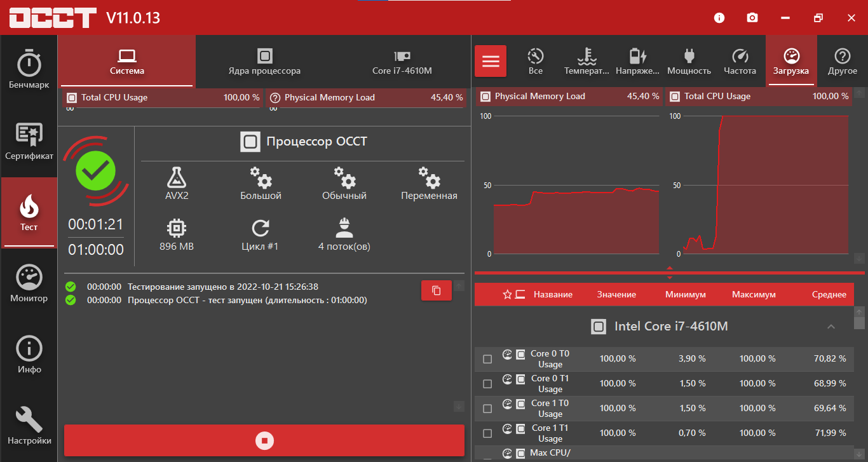Open the Core i7-4610M tab

[402, 61]
